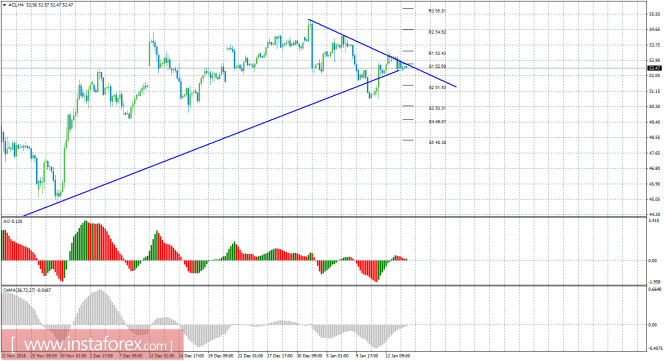The height and width of the screenshot is (361, 665).
Task: Click the 22 Nov 2016 date label
Action: point(13,355)
